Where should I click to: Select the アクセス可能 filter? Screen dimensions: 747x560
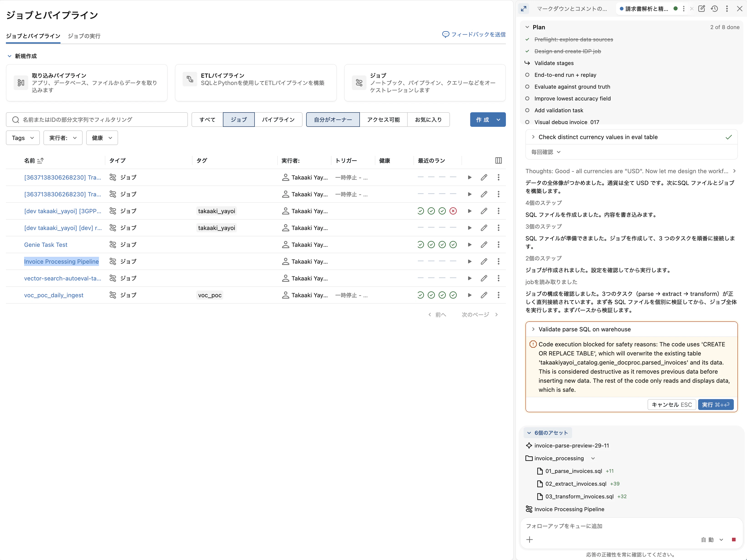coord(383,119)
